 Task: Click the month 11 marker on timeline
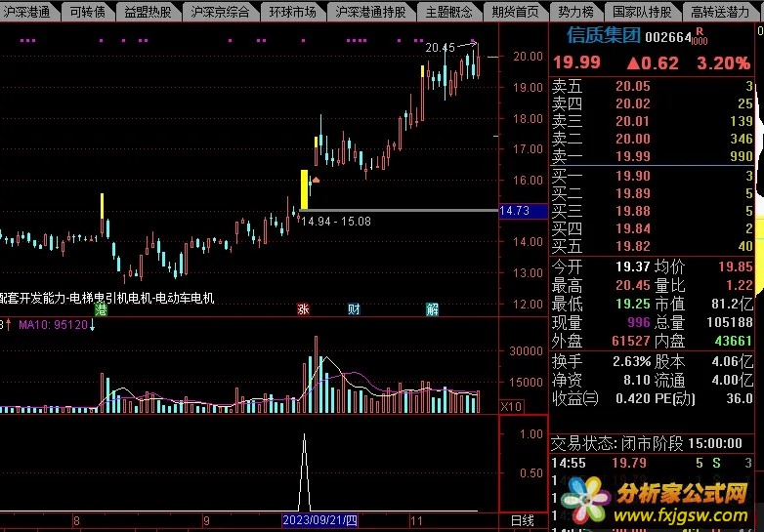416,521
